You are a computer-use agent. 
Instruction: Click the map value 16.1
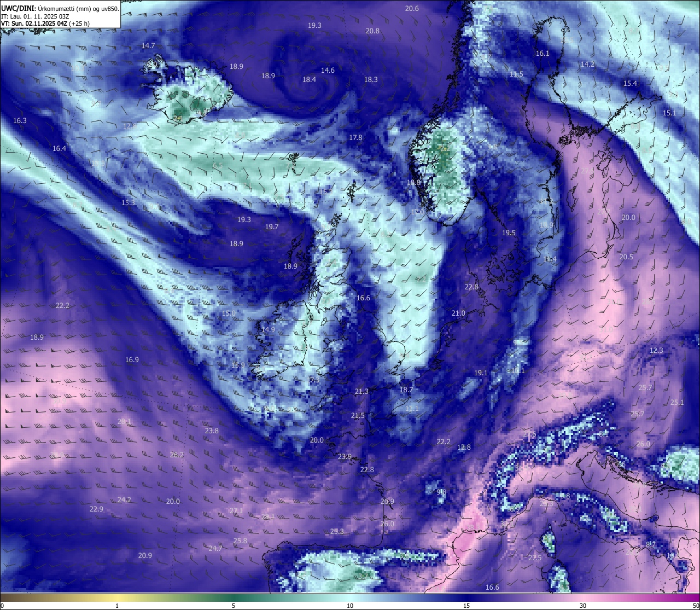(542, 53)
